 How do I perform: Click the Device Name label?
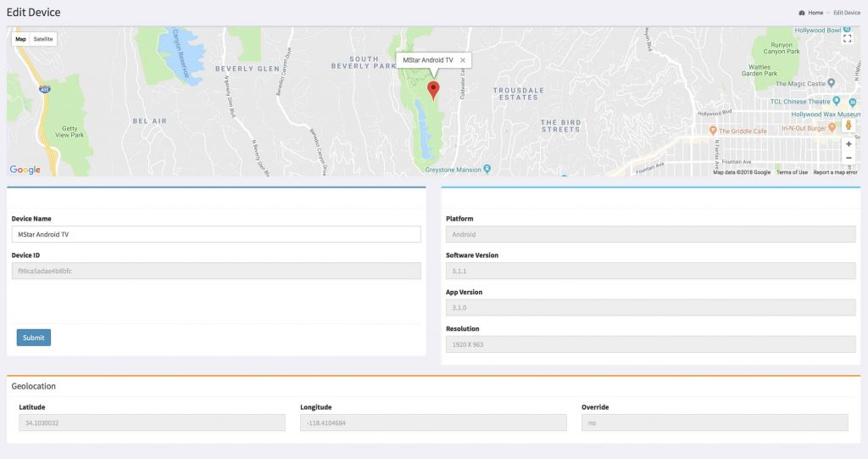click(31, 218)
